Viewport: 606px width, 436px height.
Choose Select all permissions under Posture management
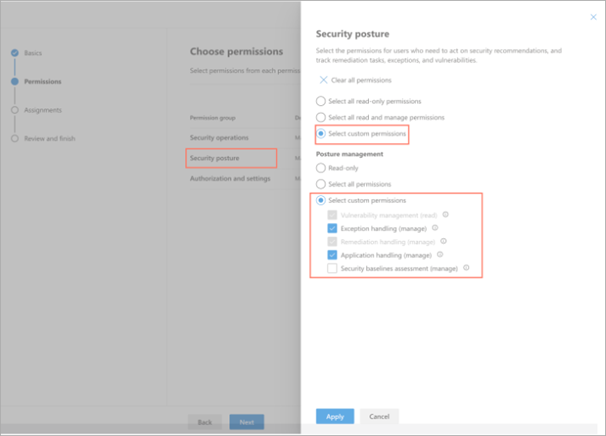320,184
